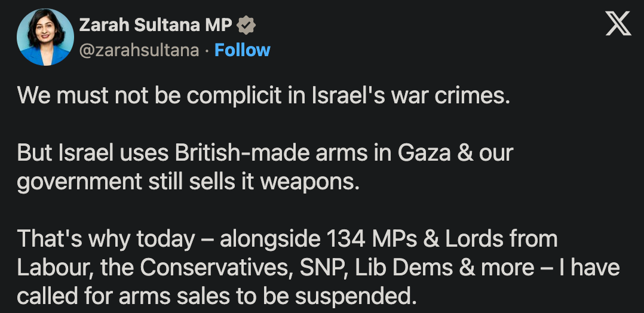Click the dot separator before Follow

[207, 50]
